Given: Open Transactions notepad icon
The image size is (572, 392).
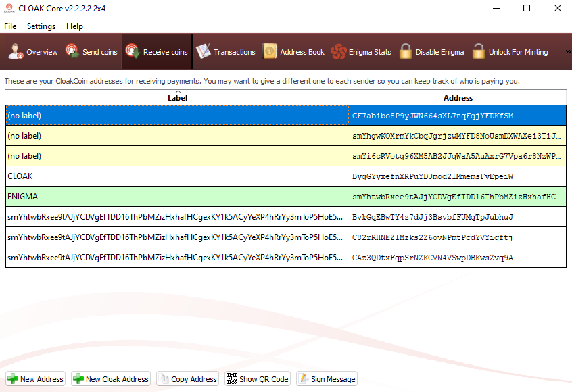Looking at the screenshot, I should 203,52.
